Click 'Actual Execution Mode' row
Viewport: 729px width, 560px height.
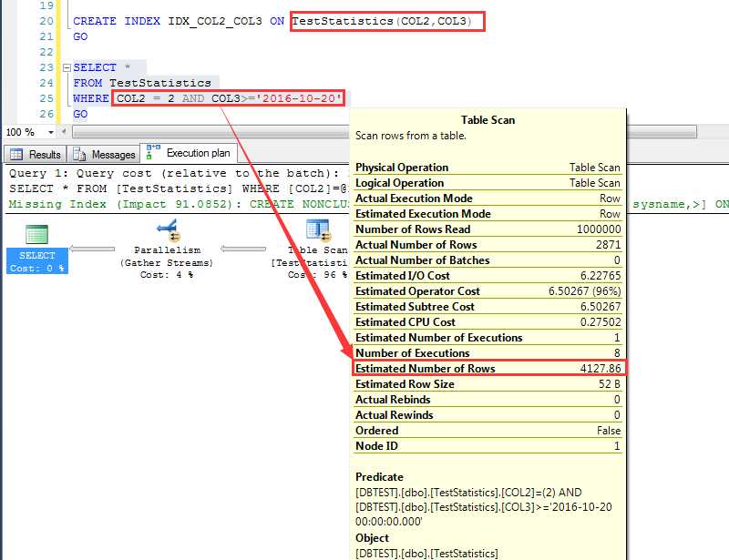[488, 199]
